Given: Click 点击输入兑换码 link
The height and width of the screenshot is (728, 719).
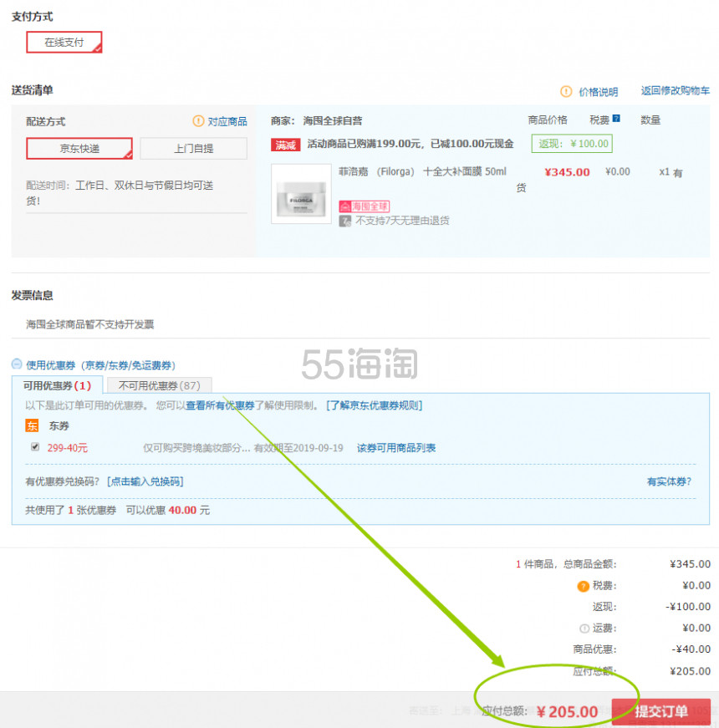Looking at the screenshot, I should coord(145,481).
